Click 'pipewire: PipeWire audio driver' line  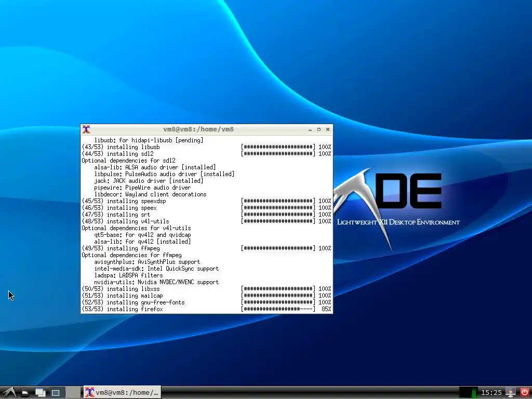(142, 188)
